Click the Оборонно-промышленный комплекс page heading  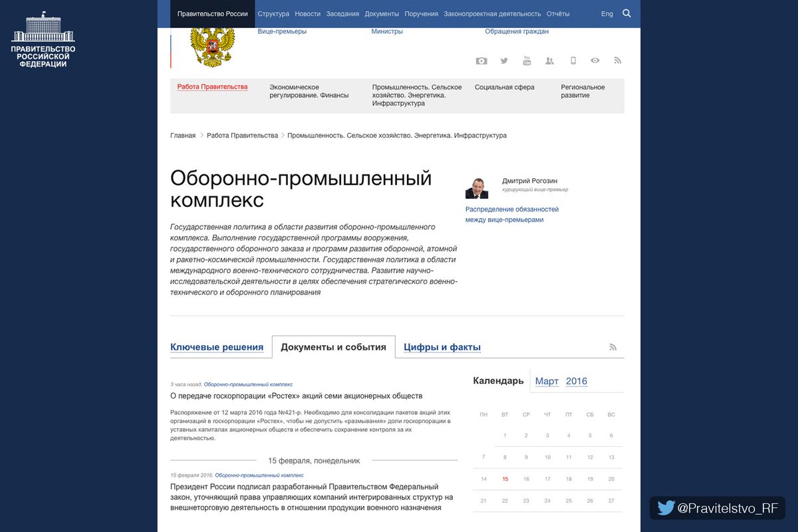click(x=301, y=190)
